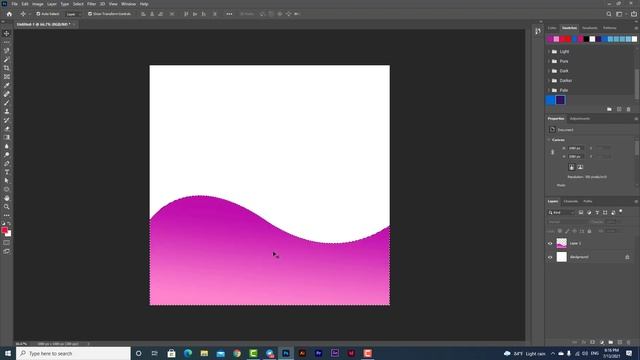Screen dimensions: 640x360
Task: Expand the Light swatches folder
Action: point(549,52)
